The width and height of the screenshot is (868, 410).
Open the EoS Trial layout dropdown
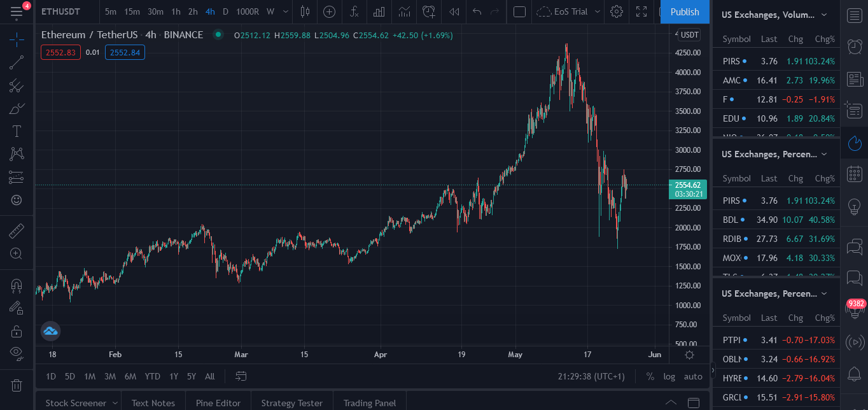tap(568, 11)
